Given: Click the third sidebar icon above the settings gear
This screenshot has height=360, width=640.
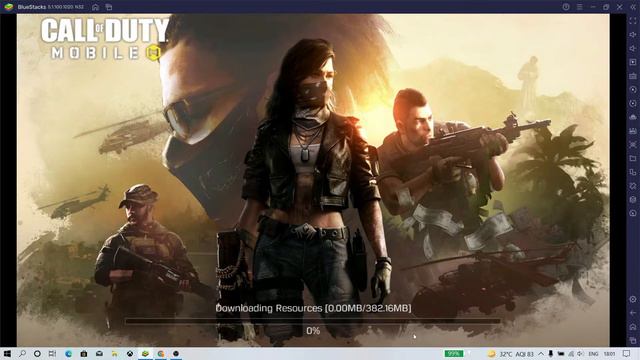Looking at the screenshot, I should [x=633, y=186].
